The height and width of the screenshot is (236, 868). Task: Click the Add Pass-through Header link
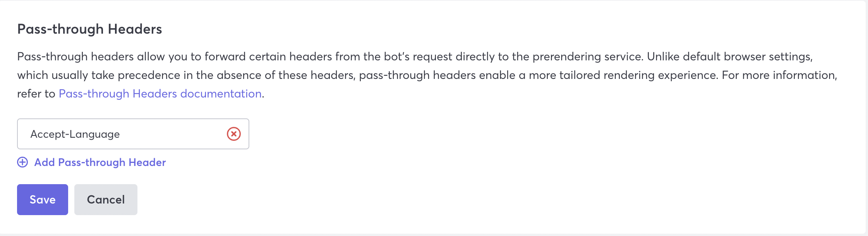pos(100,162)
